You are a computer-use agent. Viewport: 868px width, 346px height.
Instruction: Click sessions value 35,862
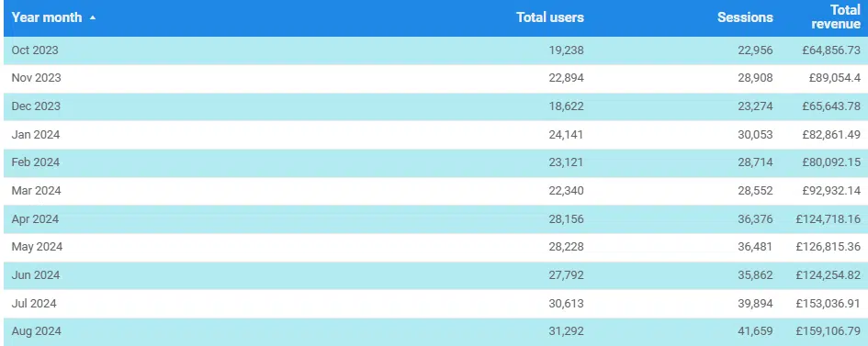pyautogui.click(x=755, y=275)
